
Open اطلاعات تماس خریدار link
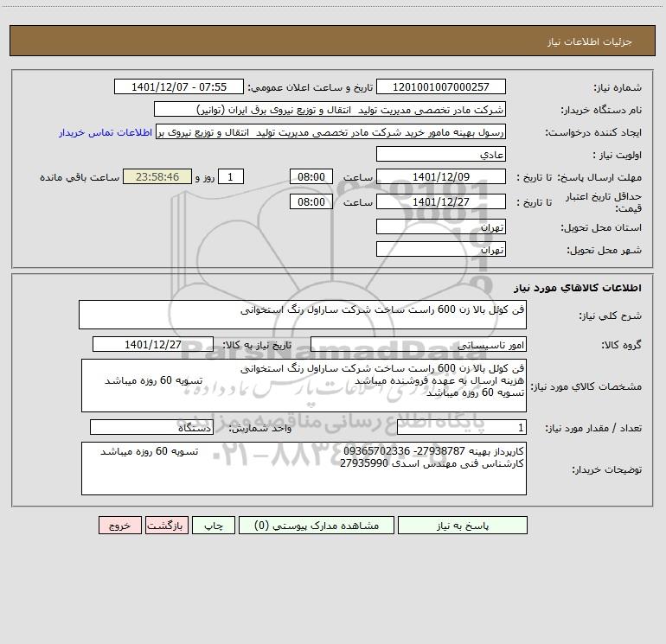click(x=106, y=132)
